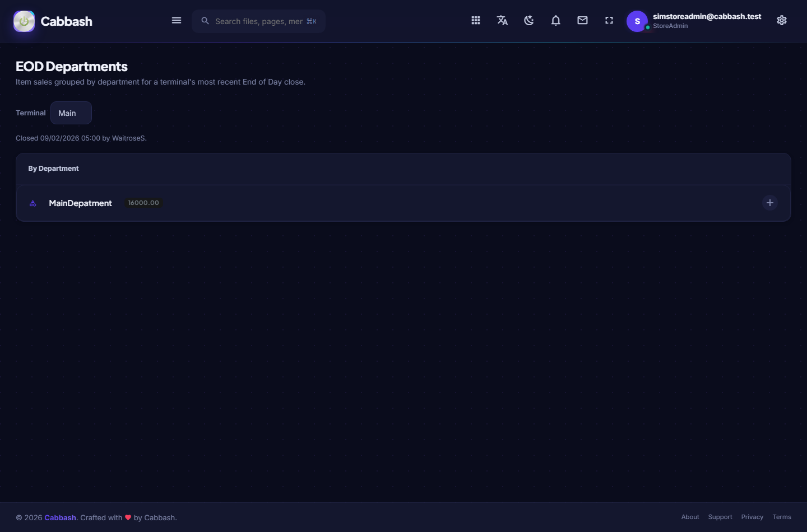Click the user avatar S

point(637,21)
